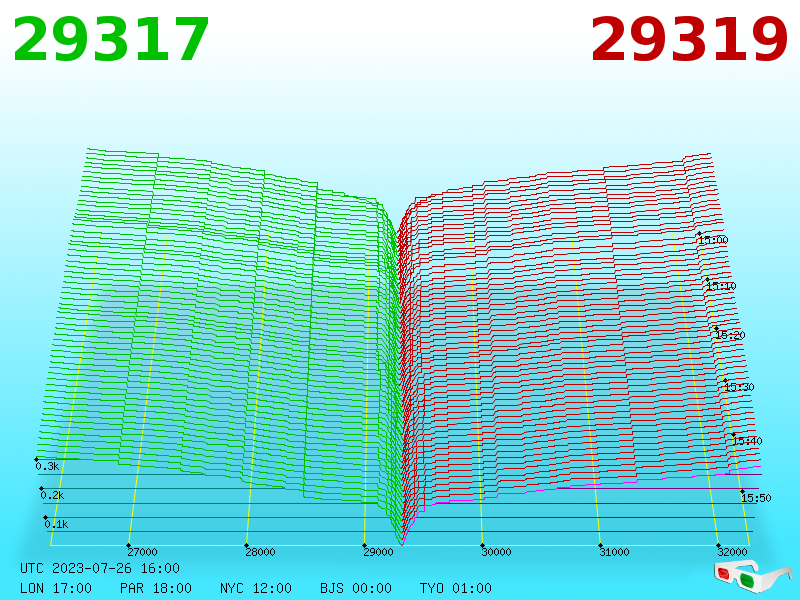
Task: Click the LON 17:00 clock
Action: (x=56, y=588)
